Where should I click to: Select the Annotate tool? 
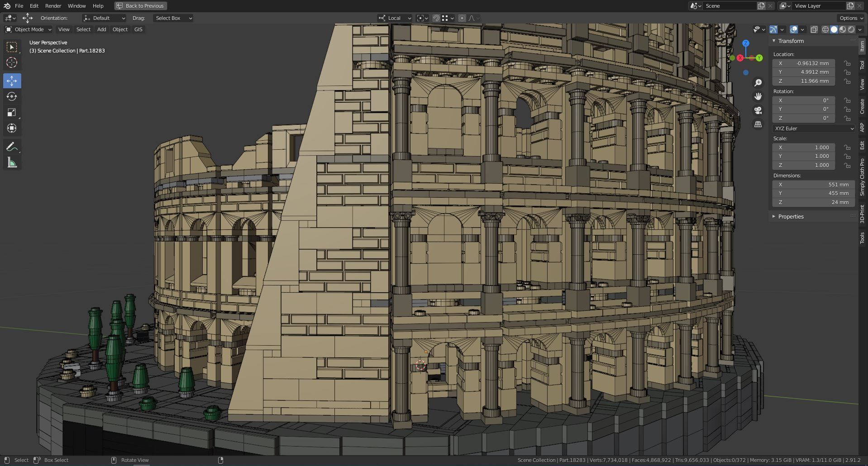pos(12,147)
